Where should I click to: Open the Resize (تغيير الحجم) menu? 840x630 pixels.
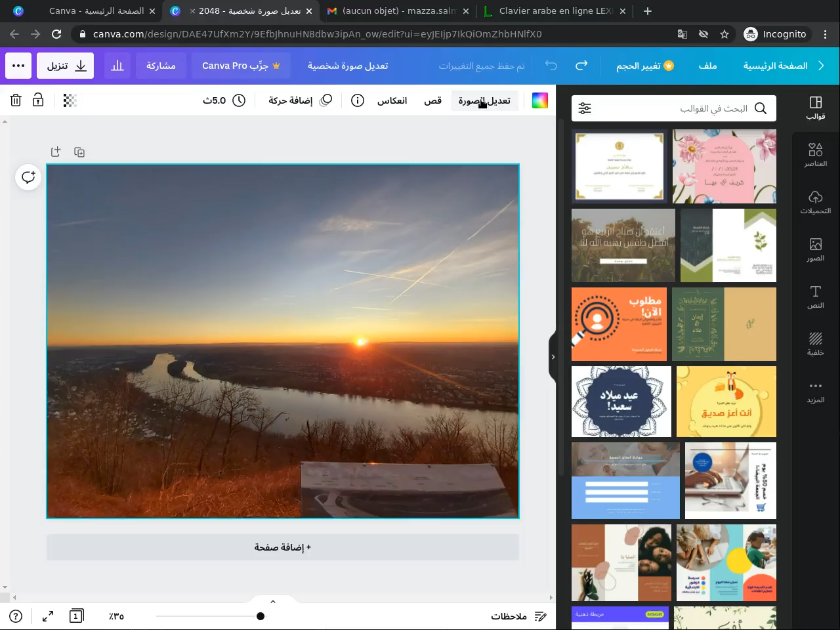pos(645,66)
